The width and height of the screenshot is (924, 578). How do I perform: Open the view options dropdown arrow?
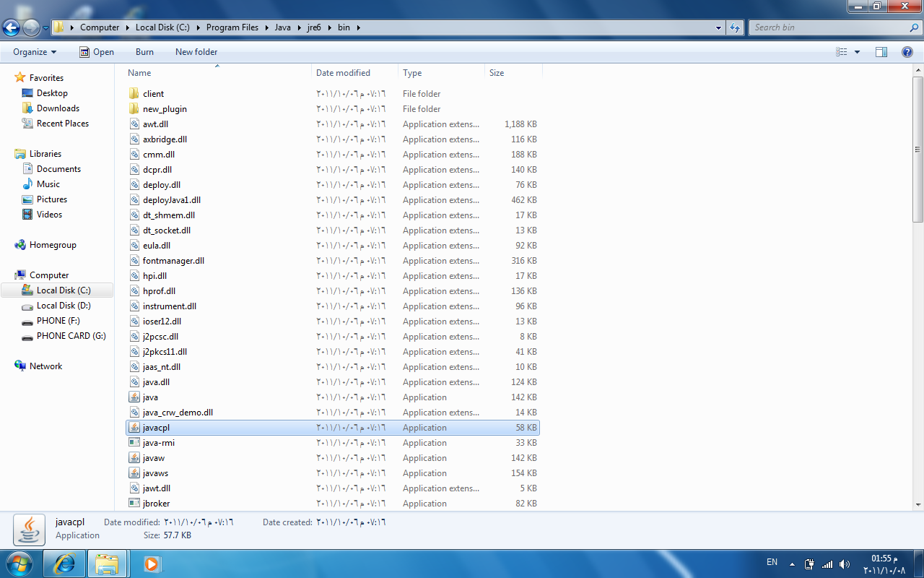click(857, 52)
